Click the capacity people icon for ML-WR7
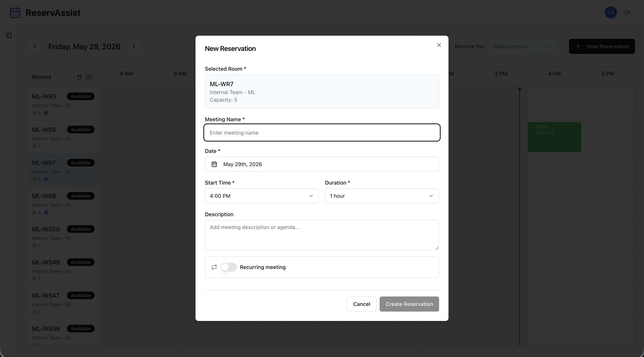644x357 pixels. tap(34, 179)
